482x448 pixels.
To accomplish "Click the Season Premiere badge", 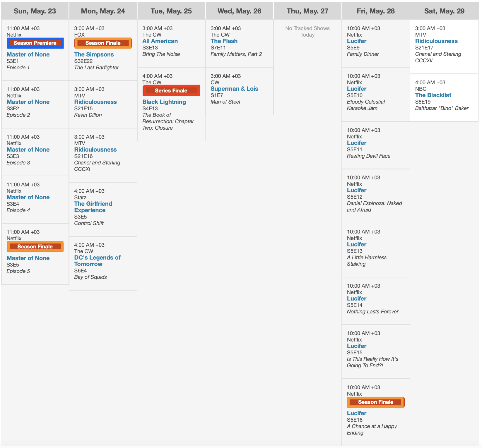I will (x=35, y=43).
